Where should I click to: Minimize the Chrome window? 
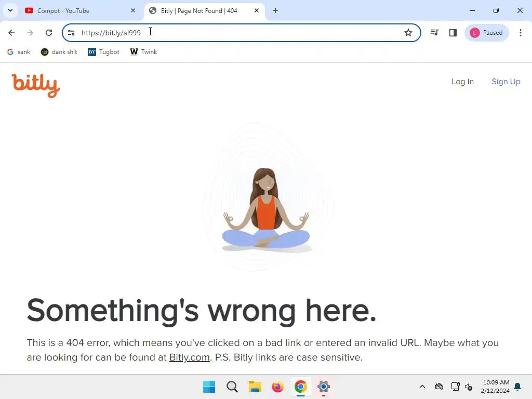[x=472, y=10]
